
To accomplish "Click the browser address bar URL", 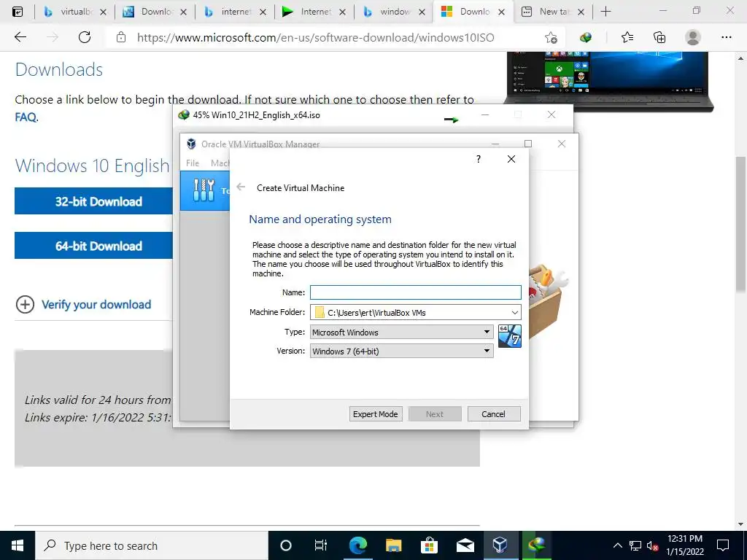I will [x=315, y=38].
